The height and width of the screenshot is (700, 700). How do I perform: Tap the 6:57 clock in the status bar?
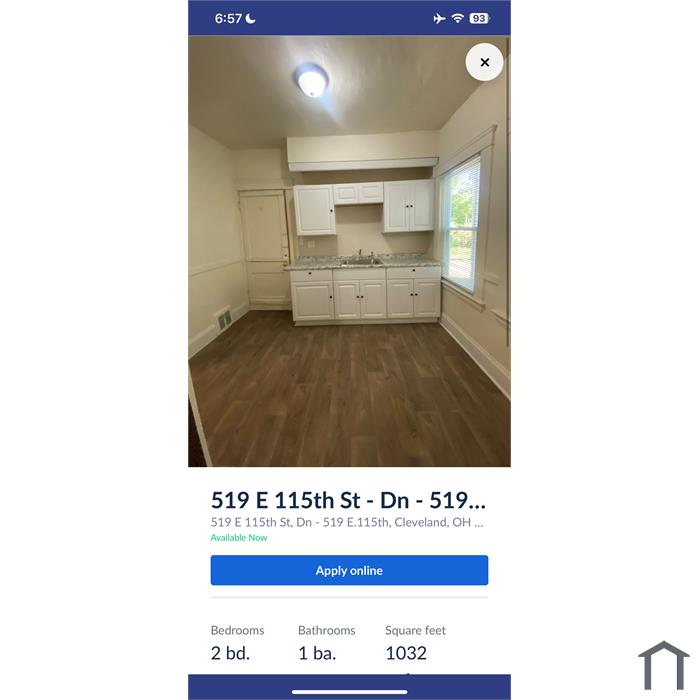(228, 18)
